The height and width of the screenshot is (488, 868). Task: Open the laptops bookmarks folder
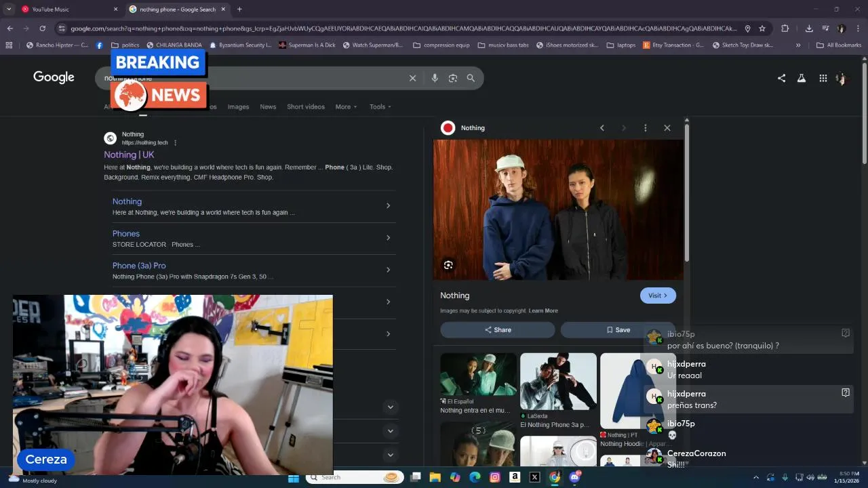tap(621, 45)
